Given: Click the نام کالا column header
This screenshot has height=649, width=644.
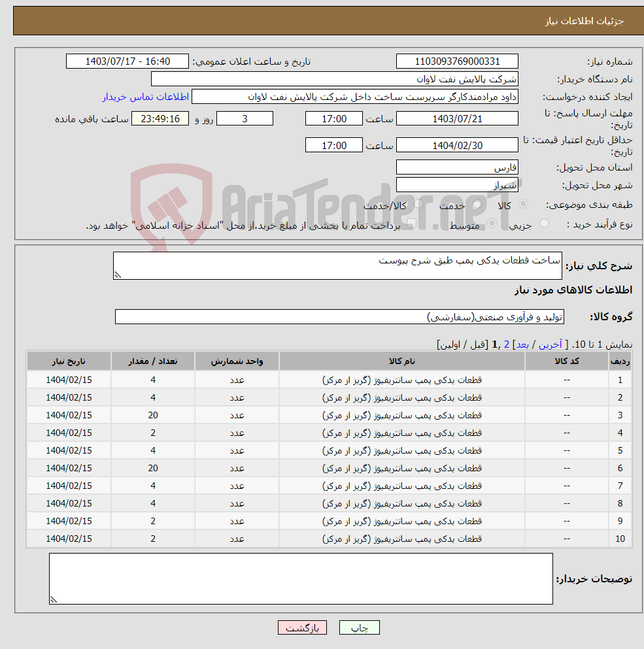Looking at the screenshot, I should pos(401,361).
